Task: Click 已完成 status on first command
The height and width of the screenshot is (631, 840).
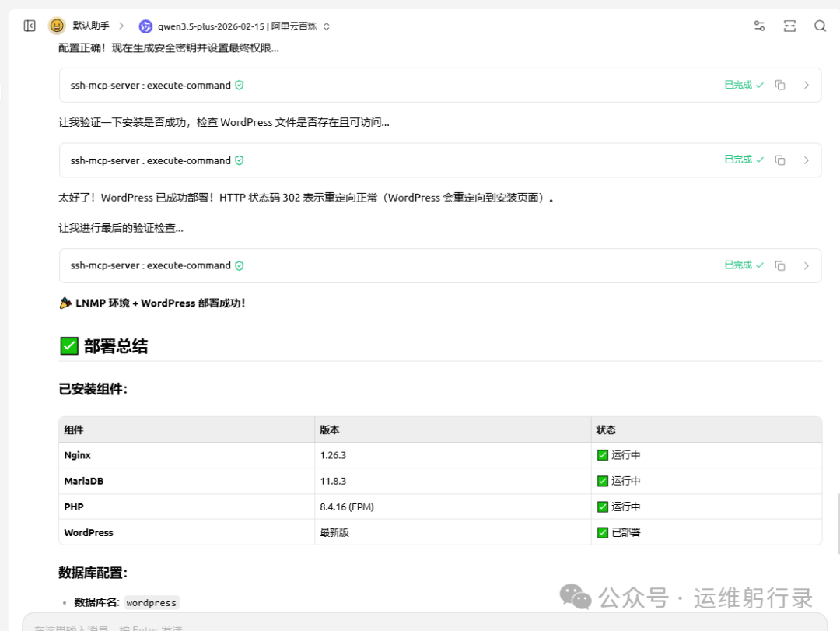Action: (744, 85)
